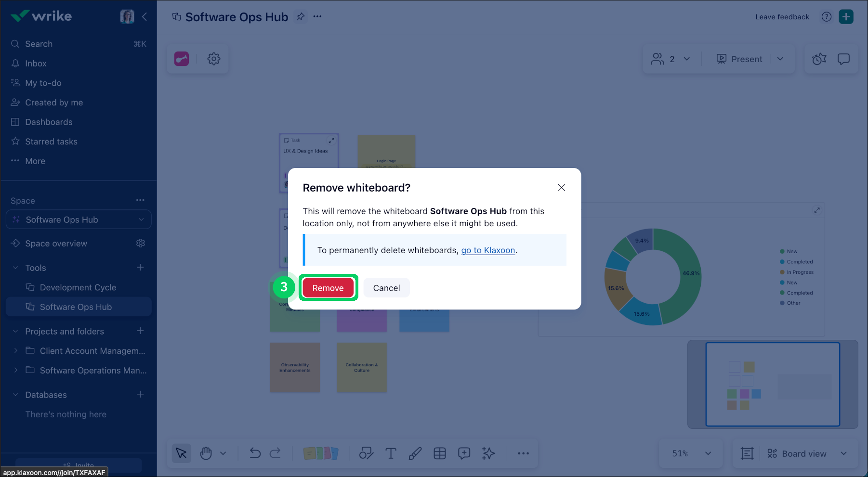Screen dimensions: 868x477
Task: Select the hand pan tool
Action: tap(206, 453)
